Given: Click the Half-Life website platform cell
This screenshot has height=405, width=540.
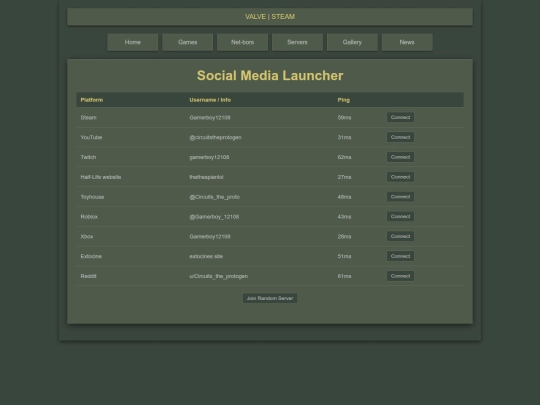Looking at the screenshot, I should [101, 177].
